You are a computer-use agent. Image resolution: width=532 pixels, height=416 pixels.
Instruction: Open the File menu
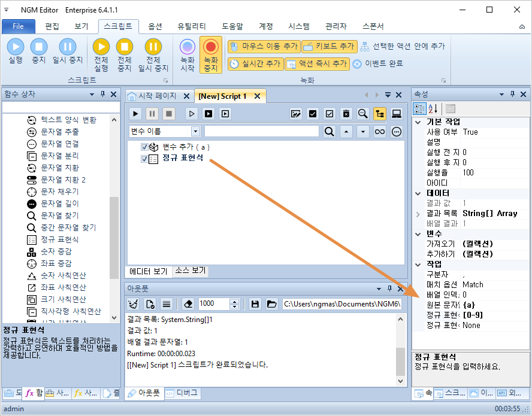click(x=19, y=26)
